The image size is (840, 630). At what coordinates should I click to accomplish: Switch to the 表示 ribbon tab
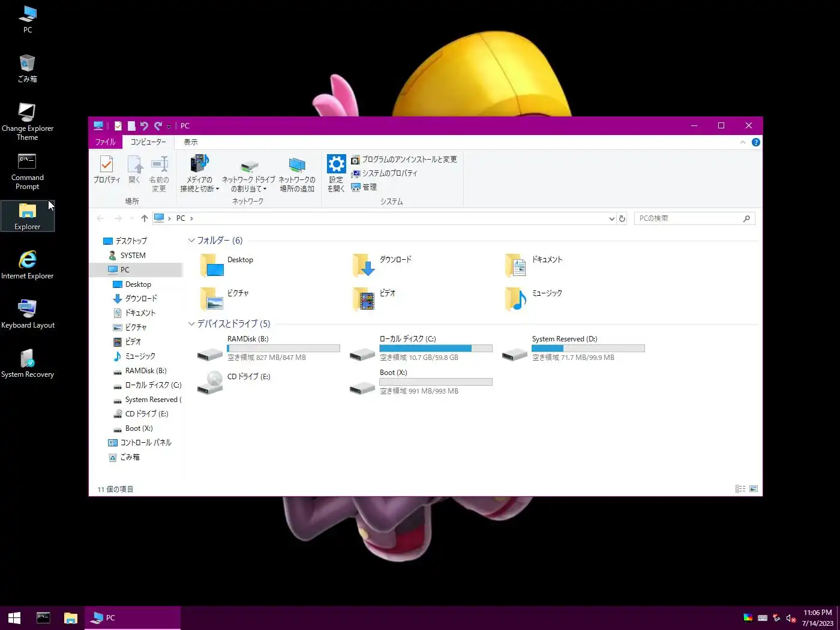191,142
